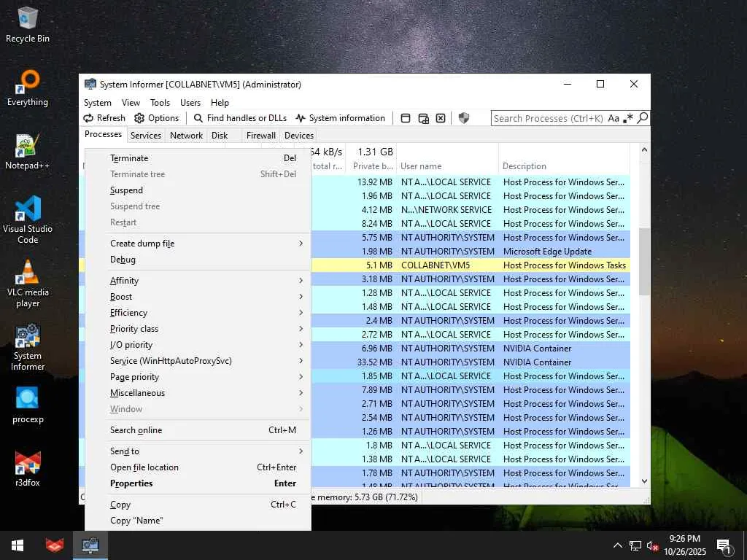Image resolution: width=747 pixels, height=560 pixels.
Task: Expand the Affinity submenu
Action: (198, 281)
